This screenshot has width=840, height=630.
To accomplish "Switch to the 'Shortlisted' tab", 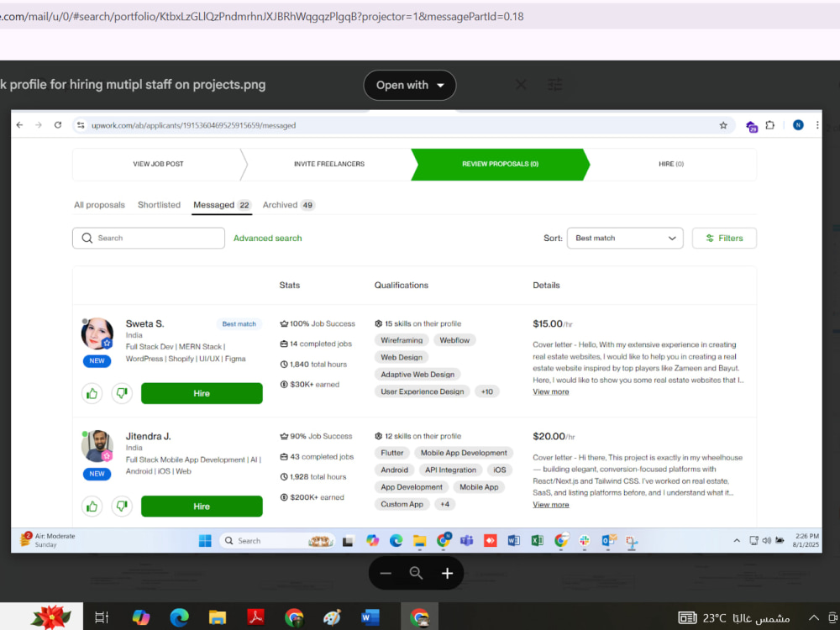I will pyautogui.click(x=159, y=205).
